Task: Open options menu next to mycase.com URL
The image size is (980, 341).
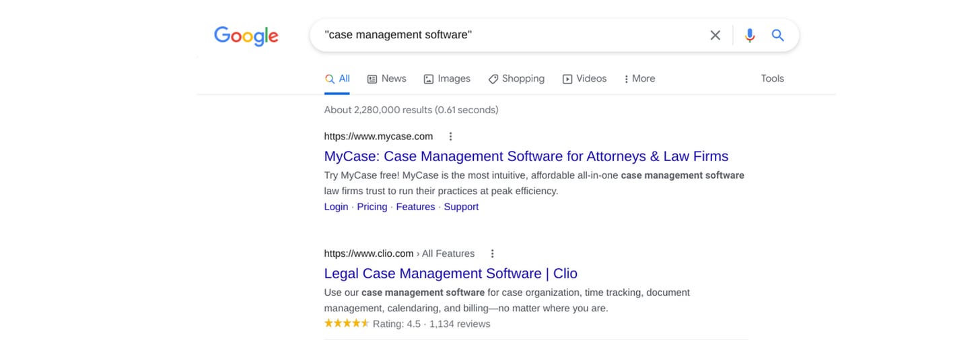Action: pos(450,136)
